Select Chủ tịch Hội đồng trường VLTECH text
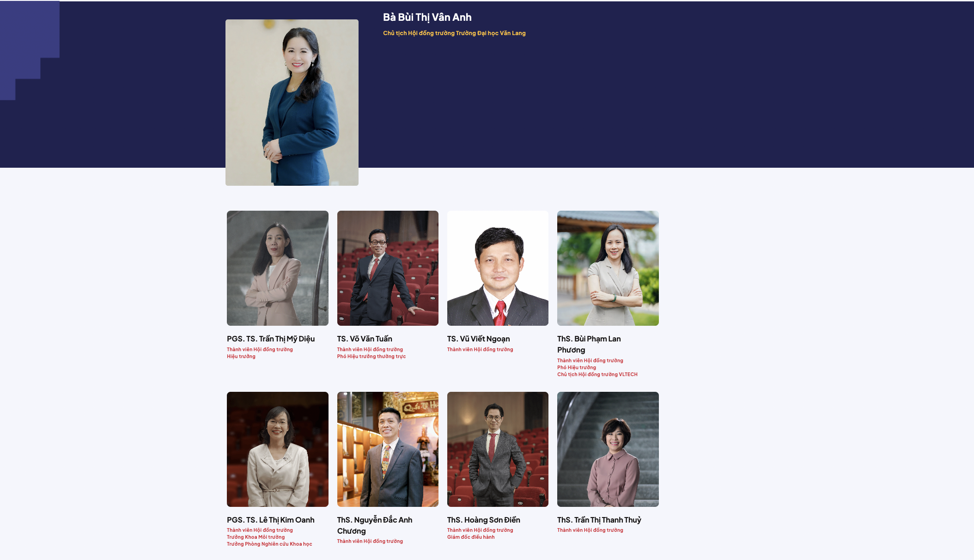 597,374
